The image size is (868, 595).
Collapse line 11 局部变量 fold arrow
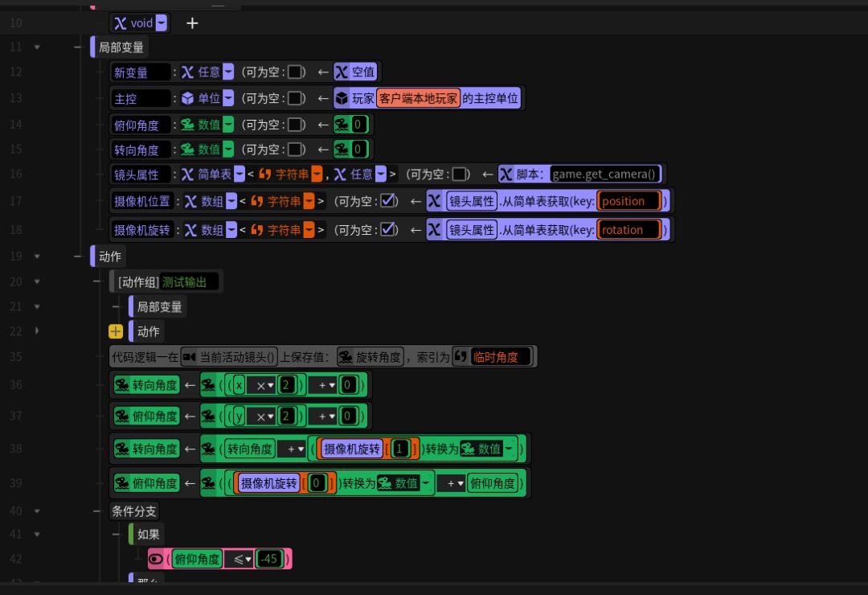pos(37,47)
